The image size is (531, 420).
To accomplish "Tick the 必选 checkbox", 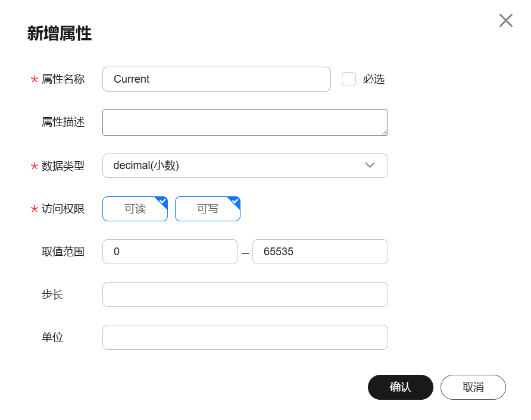I will (349, 79).
